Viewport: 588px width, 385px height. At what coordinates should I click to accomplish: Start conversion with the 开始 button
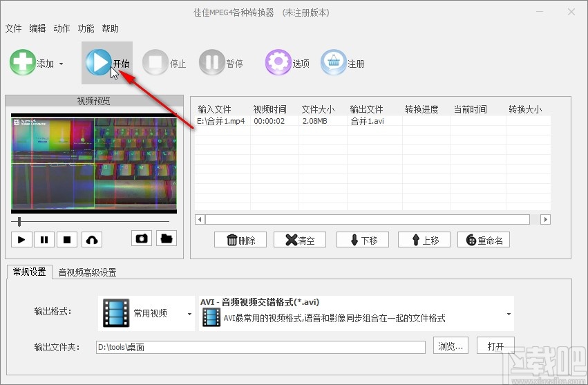click(107, 63)
